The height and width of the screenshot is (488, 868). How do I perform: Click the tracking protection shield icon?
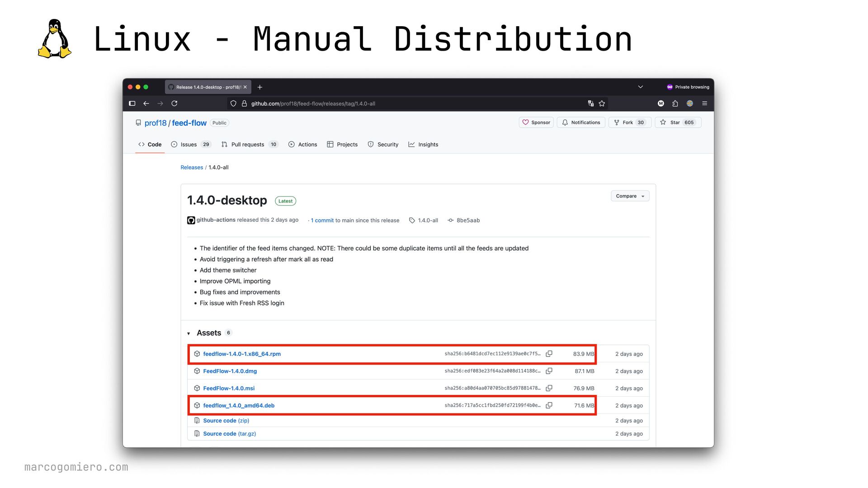[x=233, y=103]
